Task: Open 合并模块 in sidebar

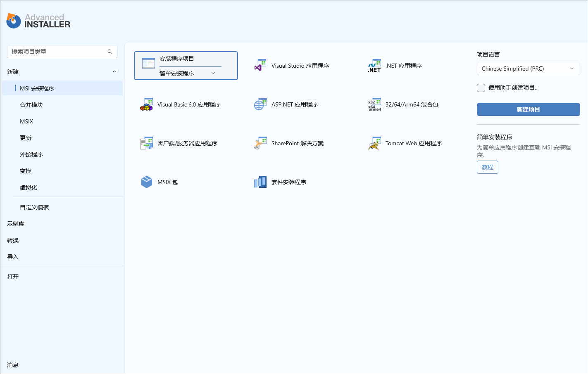Action: pos(62,105)
